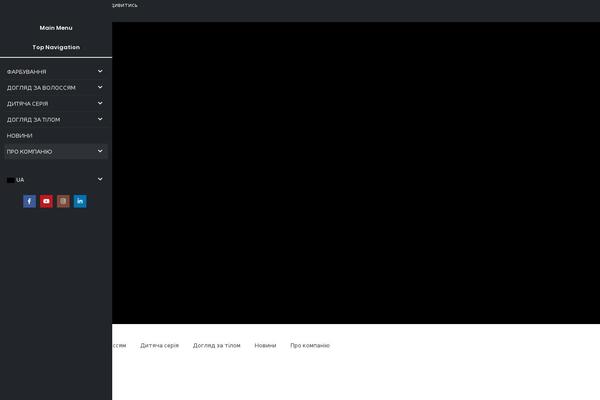Click the Дитяча серія page link
Image resolution: width=600 pixels, height=400 pixels.
160,345
